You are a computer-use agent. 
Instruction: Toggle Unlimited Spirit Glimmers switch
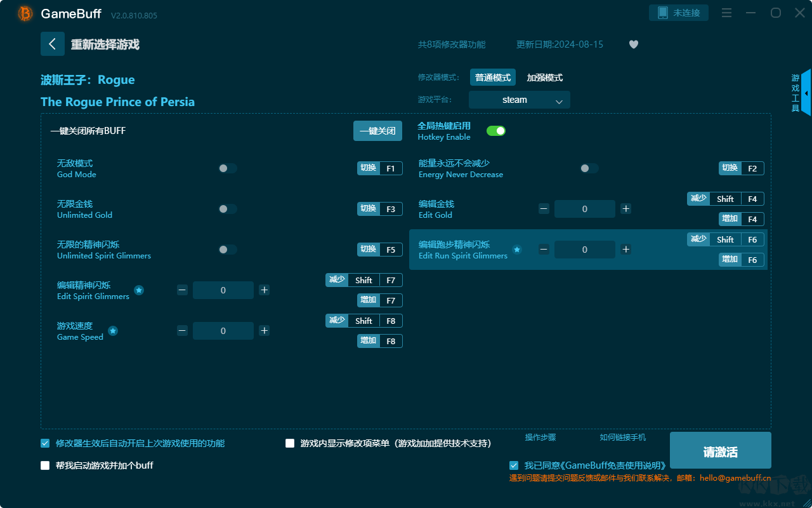click(228, 250)
